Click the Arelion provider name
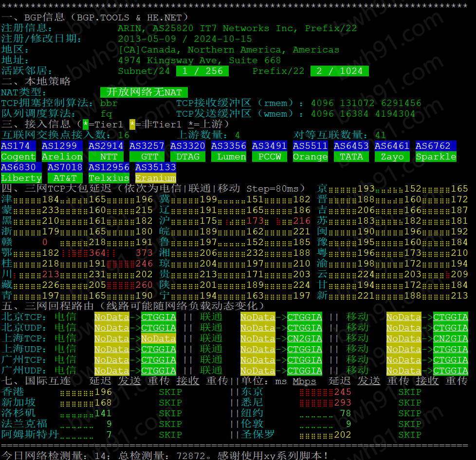The height and width of the screenshot is (460, 476). [x=62, y=157]
